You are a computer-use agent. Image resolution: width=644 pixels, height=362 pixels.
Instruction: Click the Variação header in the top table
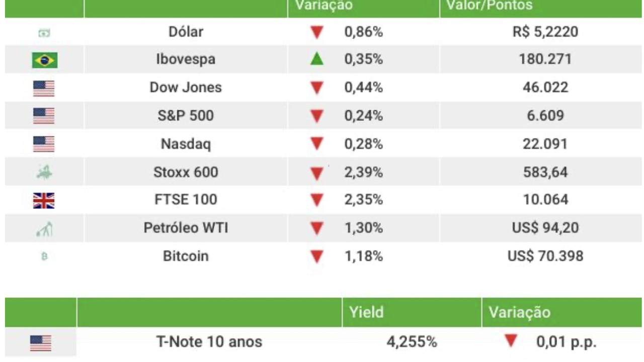click(324, 6)
